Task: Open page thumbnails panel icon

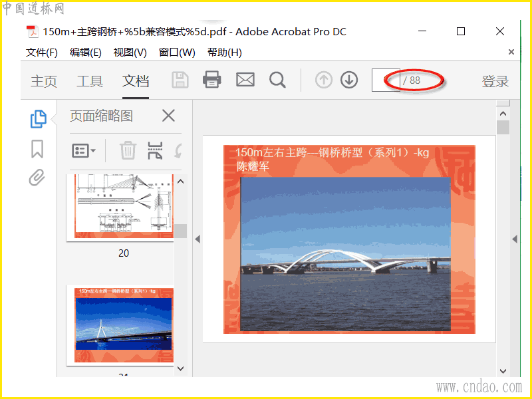Action: 39,119
